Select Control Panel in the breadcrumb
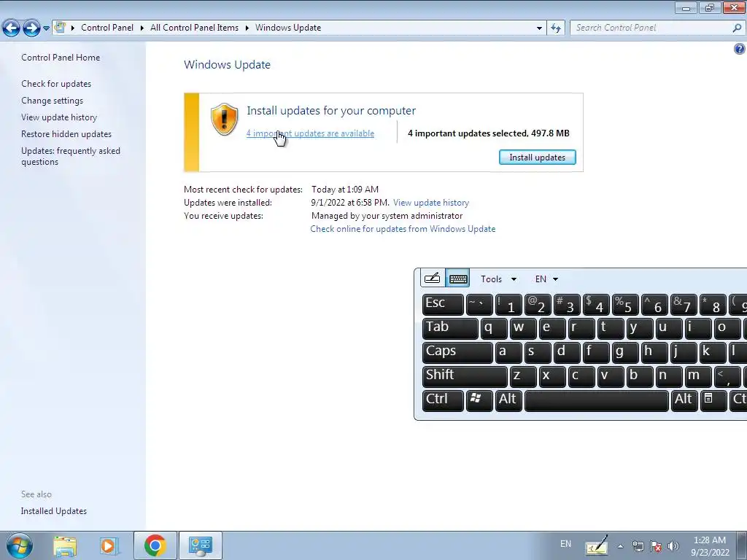Viewport: 747px width, 560px height. [107, 28]
